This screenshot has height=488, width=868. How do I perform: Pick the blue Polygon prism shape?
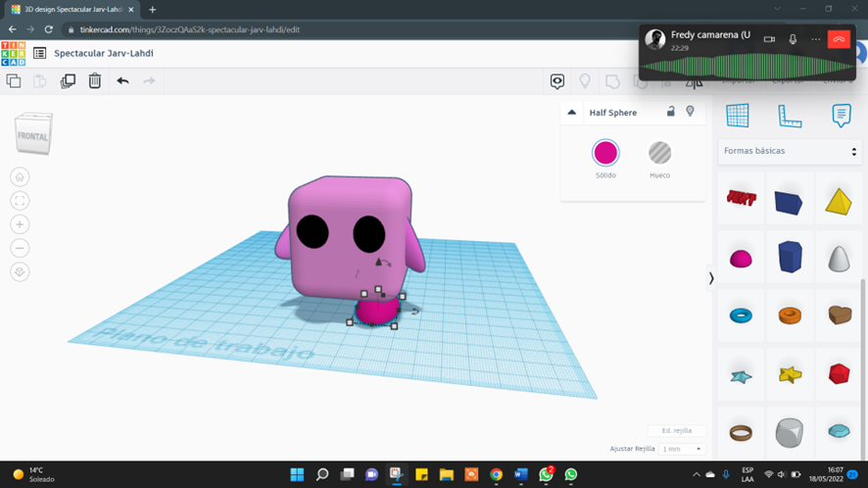[790, 257]
